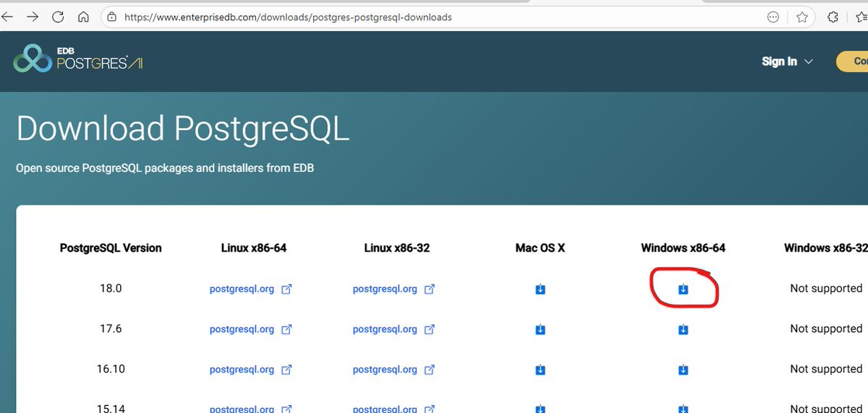Select version 16.10 table cell
This screenshot has height=413, width=868.
[x=111, y=370]
